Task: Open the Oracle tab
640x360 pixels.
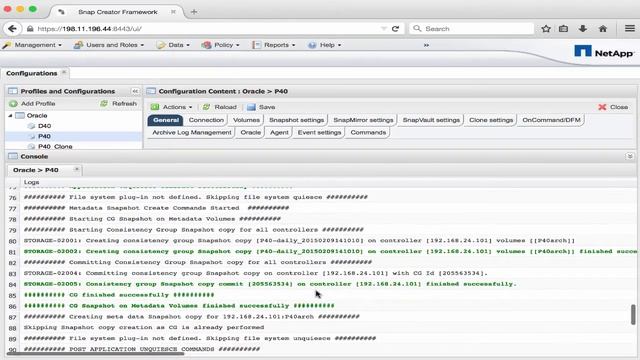Action: tap(250, 132)
